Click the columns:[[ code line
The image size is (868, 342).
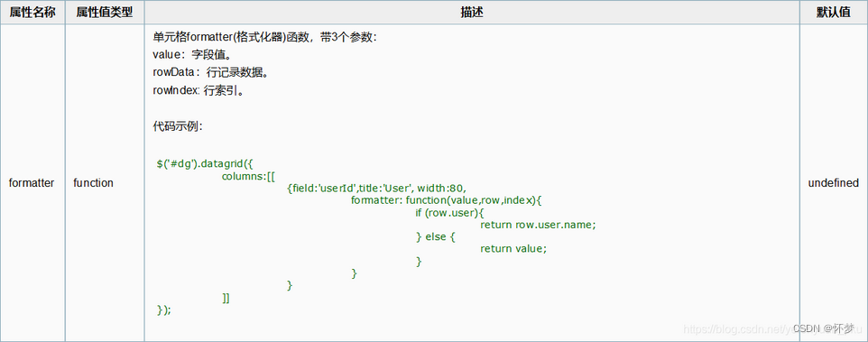pos(248,177)
